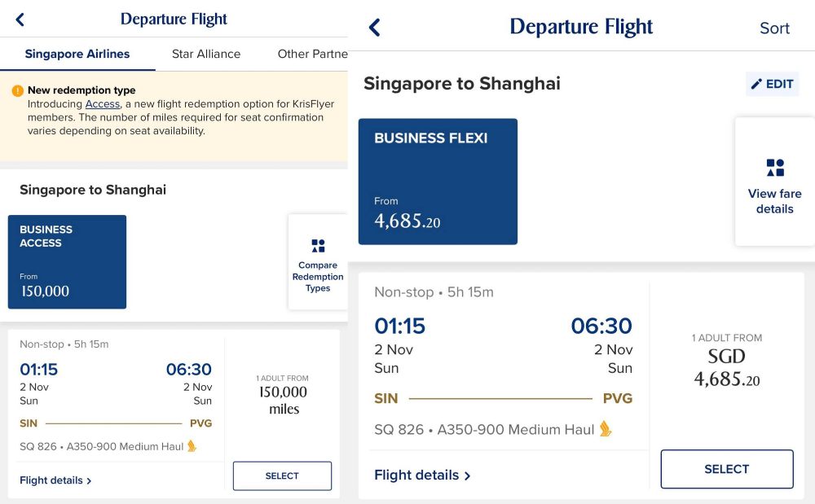Viewport: 815px width, 504px height.
Task: Tap the back arrow on the right screen
Action: coord(374,28)
